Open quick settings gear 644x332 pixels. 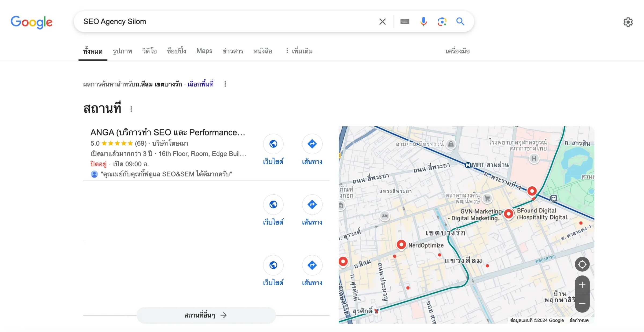(x=628, y=22)
